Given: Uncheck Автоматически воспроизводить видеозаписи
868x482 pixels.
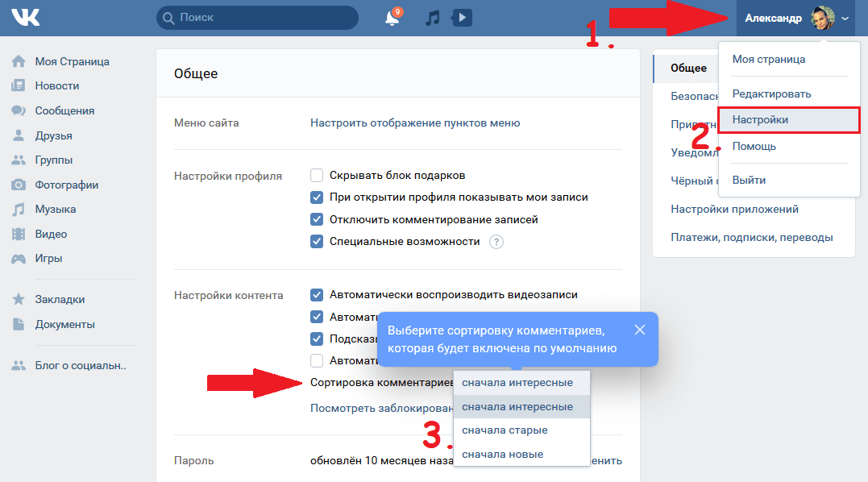Looking at the screenshot, I should [x=317, y=295].
